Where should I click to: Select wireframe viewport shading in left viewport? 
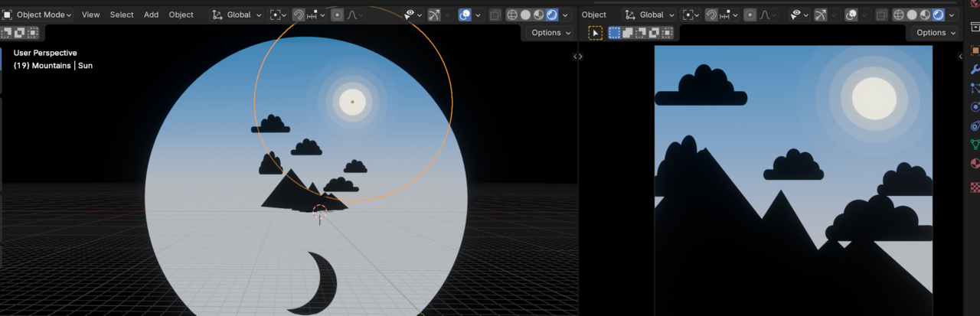511,15
